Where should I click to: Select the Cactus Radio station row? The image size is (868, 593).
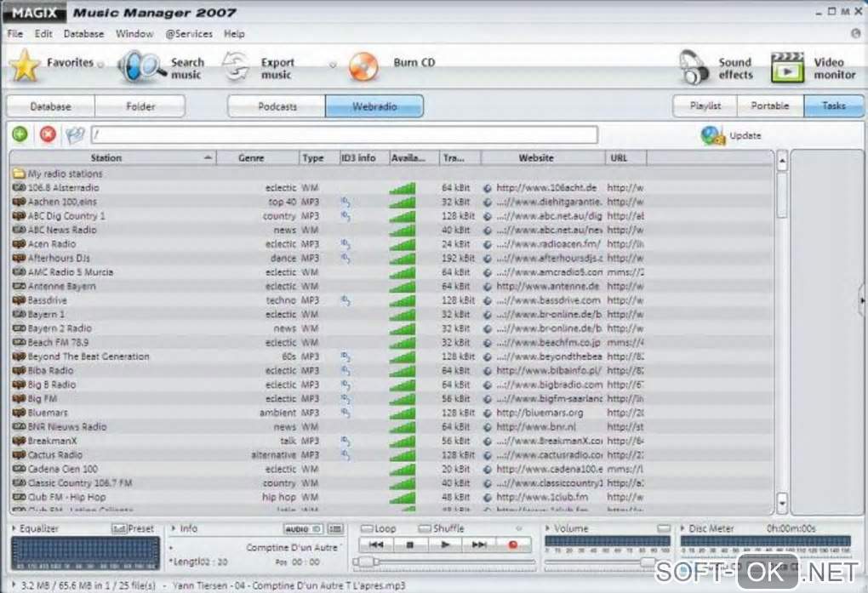pos(391,455)
